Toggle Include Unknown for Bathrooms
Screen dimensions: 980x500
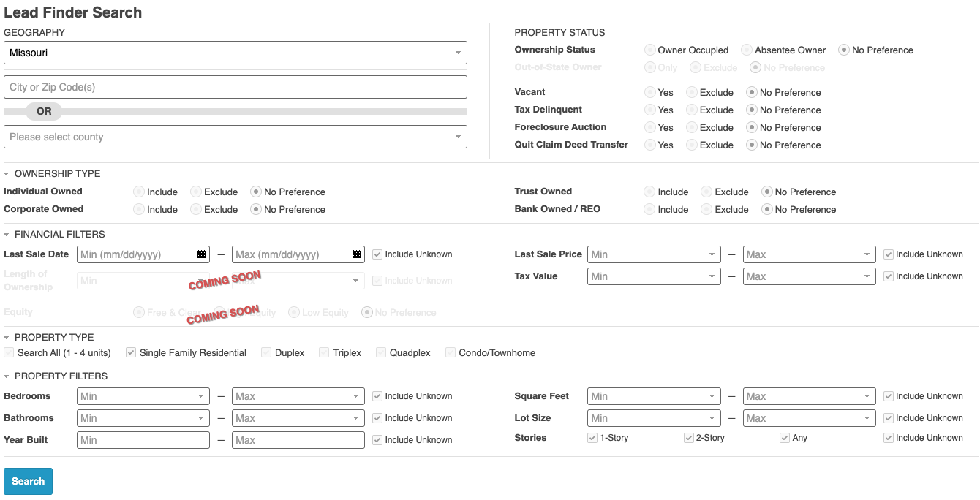[x=377, y=418]
